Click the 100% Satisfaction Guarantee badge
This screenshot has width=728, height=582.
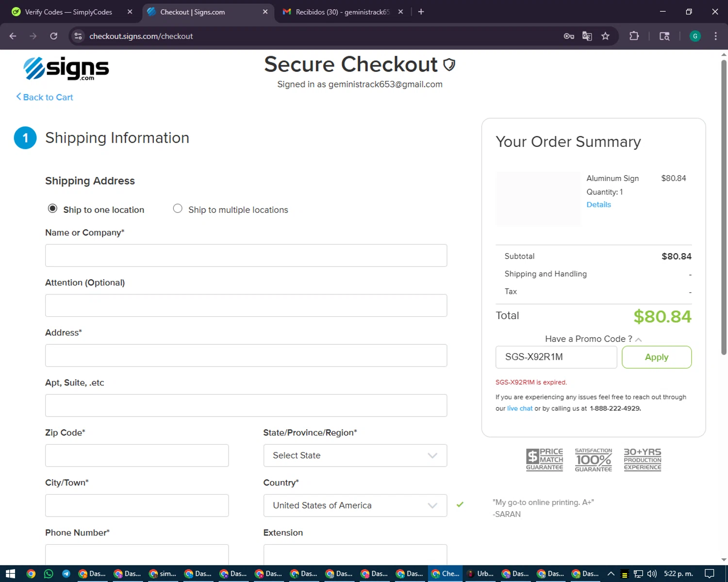point(593,459)
